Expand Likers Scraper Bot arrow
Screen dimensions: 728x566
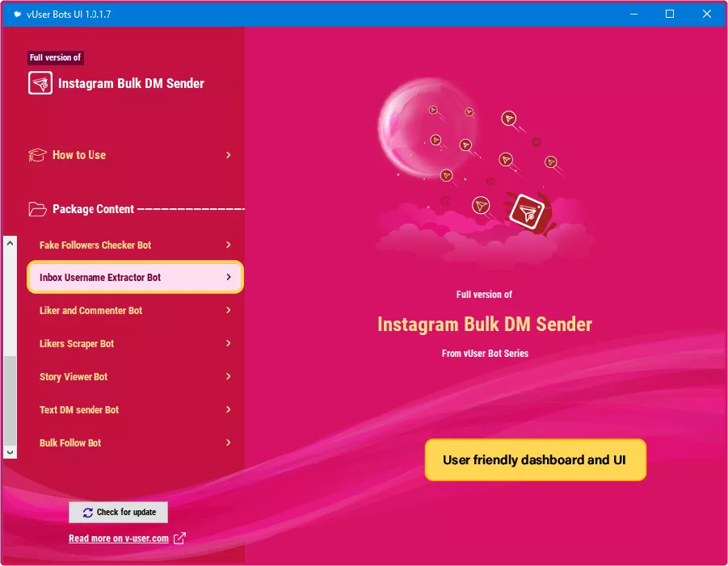(x=228, y=343)
